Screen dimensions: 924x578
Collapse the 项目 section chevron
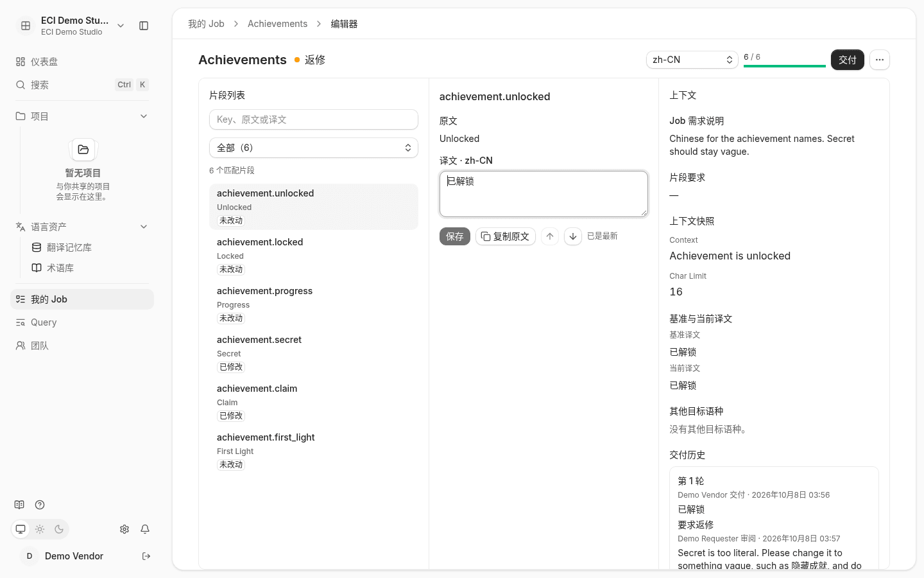144,116
